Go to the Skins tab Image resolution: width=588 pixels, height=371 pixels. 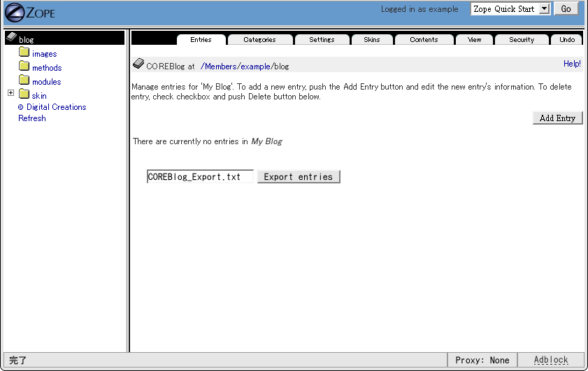tap(372, 40)
